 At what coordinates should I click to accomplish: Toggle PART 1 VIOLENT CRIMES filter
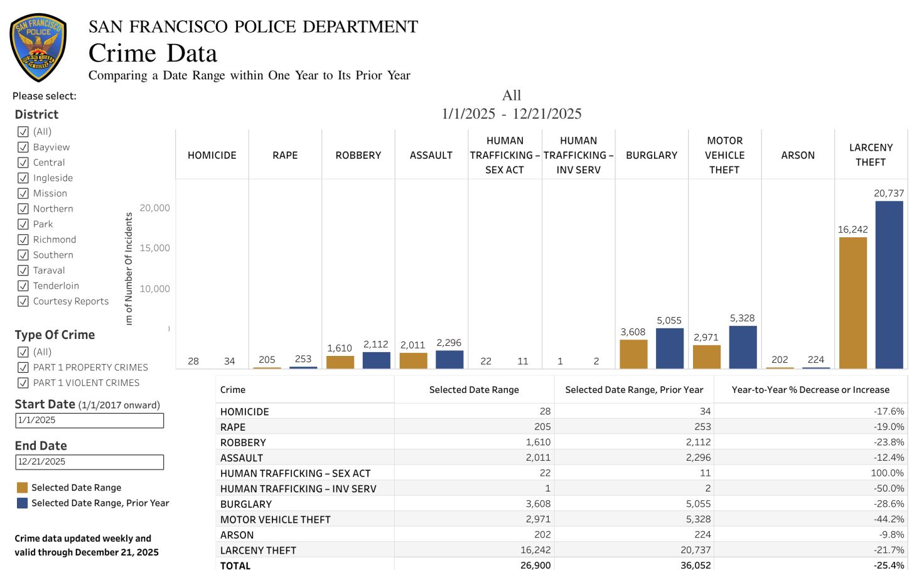tap(23, 382)
